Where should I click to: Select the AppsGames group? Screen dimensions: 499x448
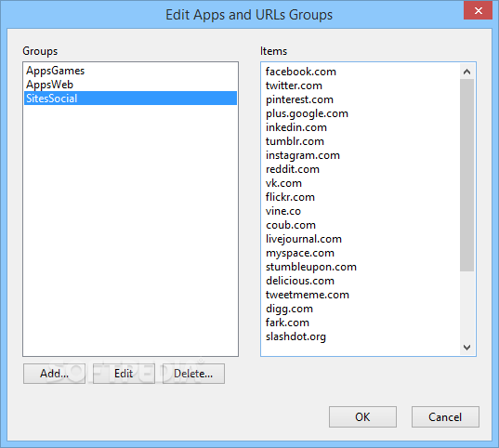tap(130, 71)
